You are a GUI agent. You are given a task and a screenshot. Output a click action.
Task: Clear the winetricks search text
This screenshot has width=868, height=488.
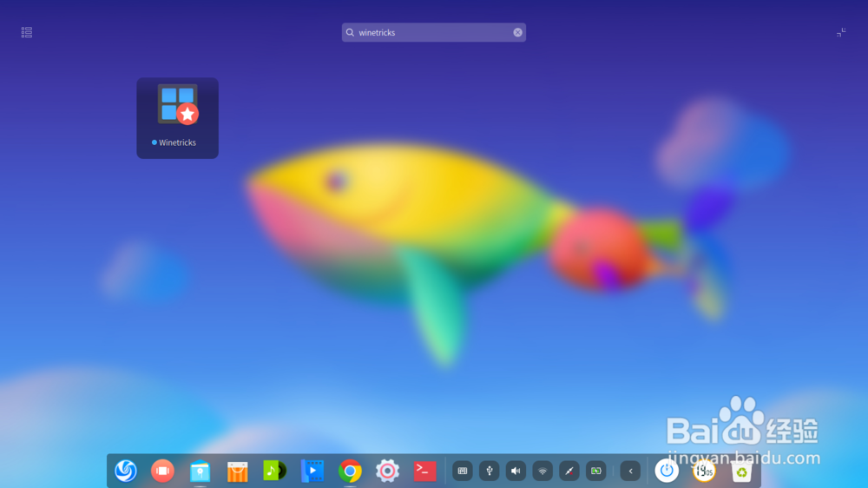tap(517, 33)
